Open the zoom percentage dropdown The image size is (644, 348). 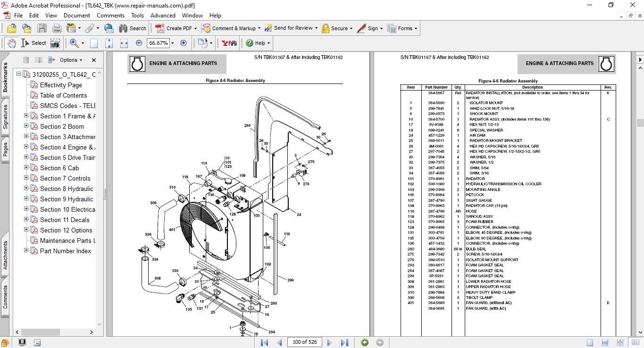click(x=172, y=43)
